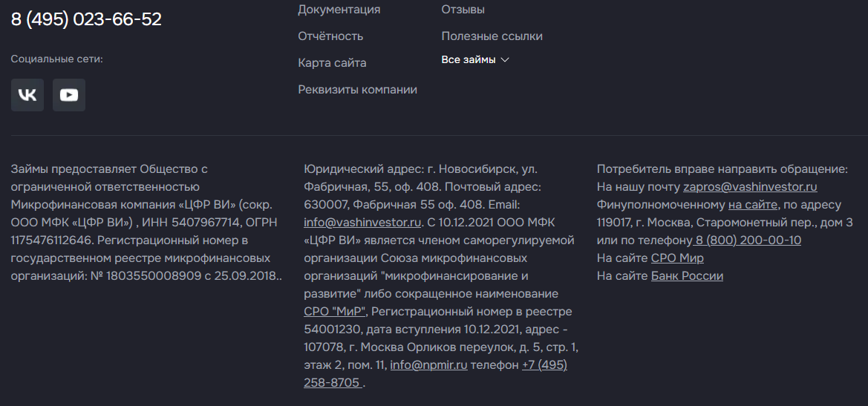Go to the "Отчётность" page
868x406 pixels.
tap(330, 36)
